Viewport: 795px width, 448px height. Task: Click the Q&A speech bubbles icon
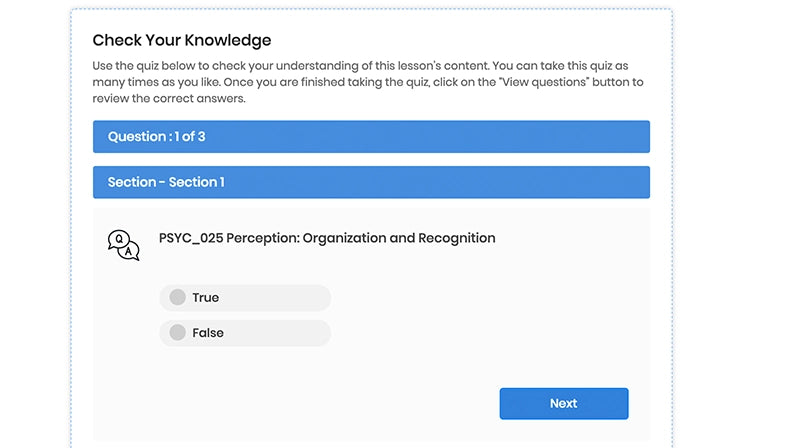(x=123, y=245)
